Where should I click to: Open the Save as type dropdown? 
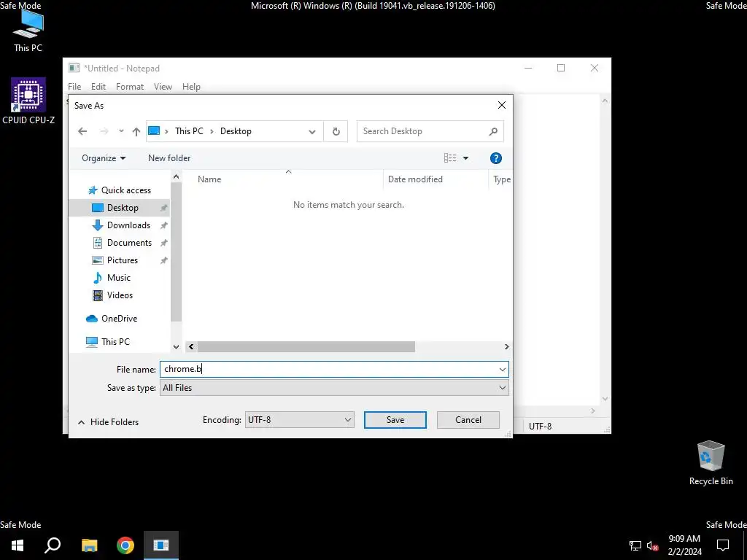click(334, 388)
